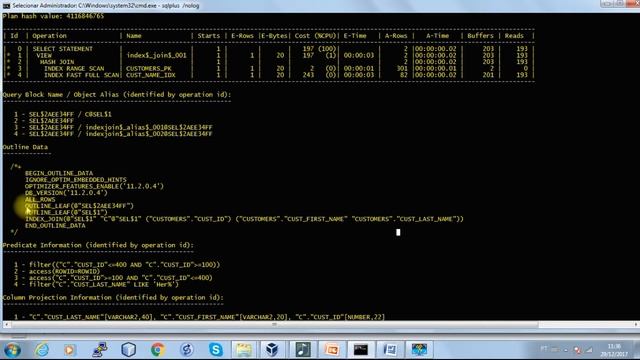The width and height of the screenshot is (640, 360).
Task: Switch to the Word document taskbar icon
Action: coord(390,350)
